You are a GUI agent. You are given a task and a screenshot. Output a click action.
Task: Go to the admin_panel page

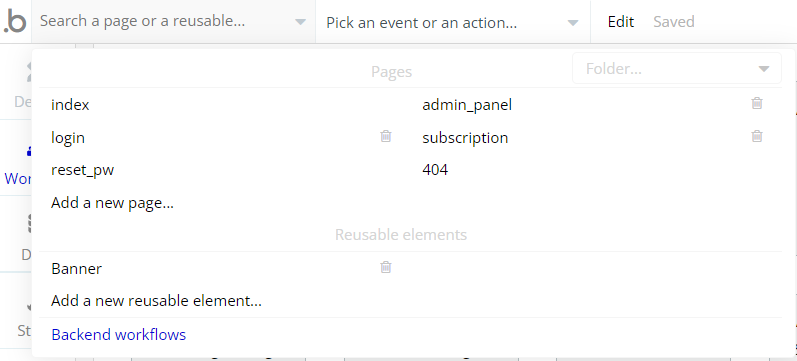pos(467,105)
